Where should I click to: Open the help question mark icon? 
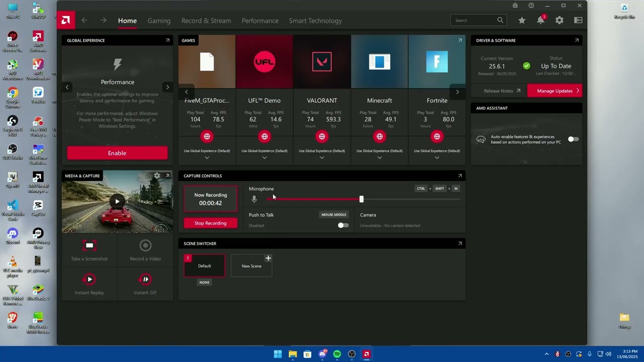point(531,6)
